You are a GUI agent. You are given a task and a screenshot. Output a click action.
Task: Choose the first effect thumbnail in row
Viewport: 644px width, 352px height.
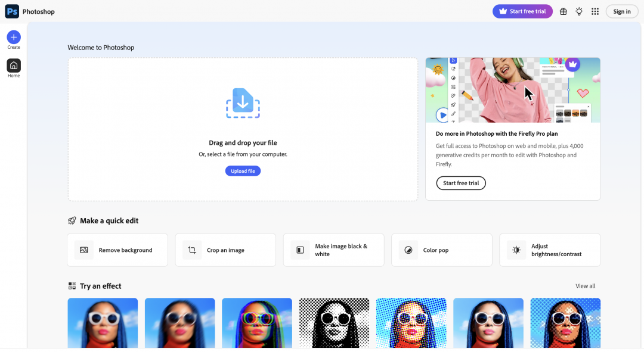click(103, 322)
